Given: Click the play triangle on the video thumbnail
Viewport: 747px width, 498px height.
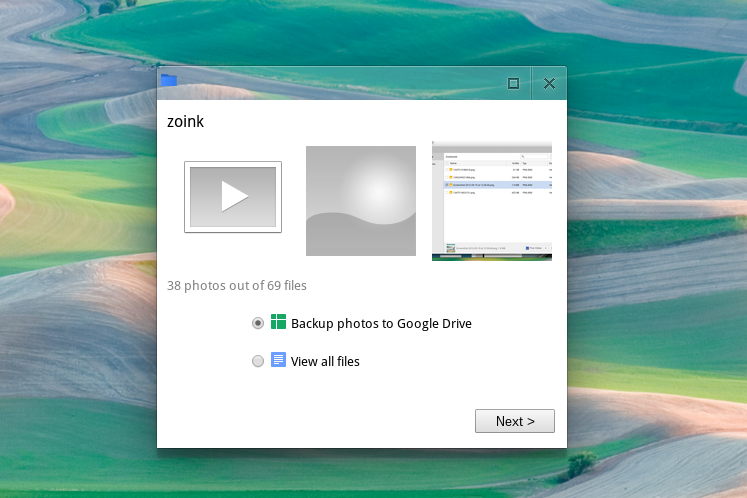Looking at the screenshot, I should click(234, 196).
